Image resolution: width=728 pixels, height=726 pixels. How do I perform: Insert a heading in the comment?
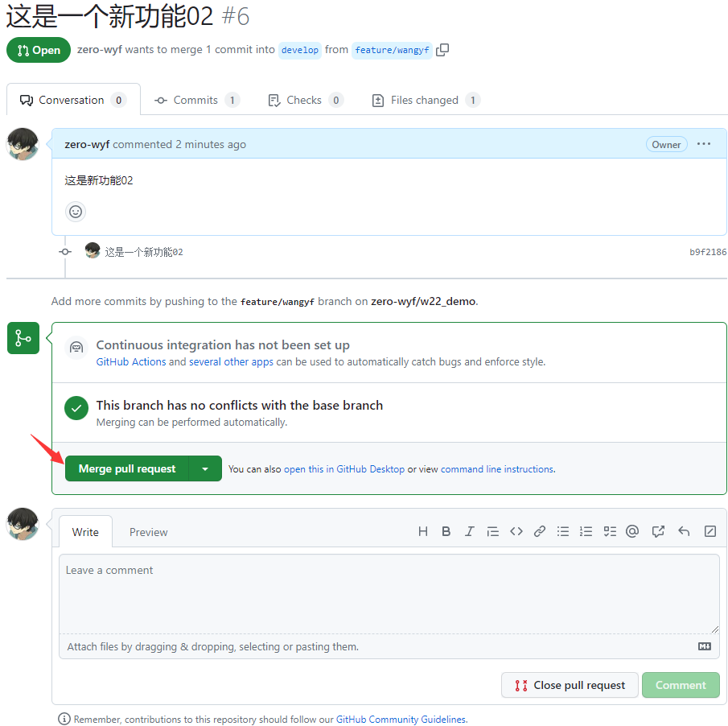pyautogui.click(x=423, y=531)
